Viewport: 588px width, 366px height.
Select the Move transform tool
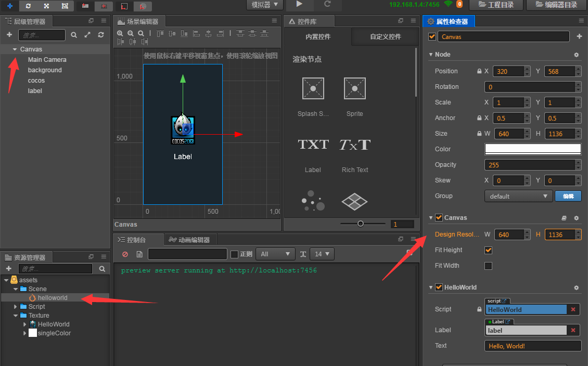point(10,6)
